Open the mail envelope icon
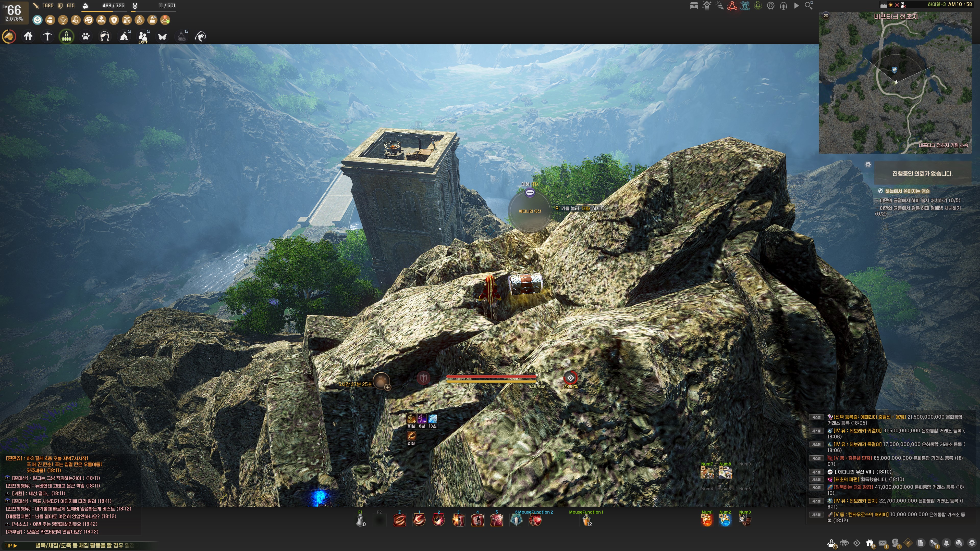The height and width of the screenshot is (551, 980). coord(883,543)
